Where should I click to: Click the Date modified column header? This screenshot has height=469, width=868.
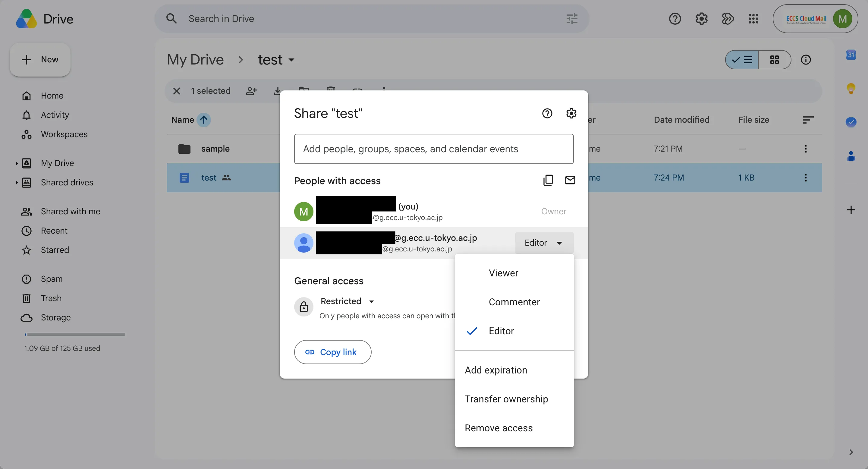click(x=682, y=120)
